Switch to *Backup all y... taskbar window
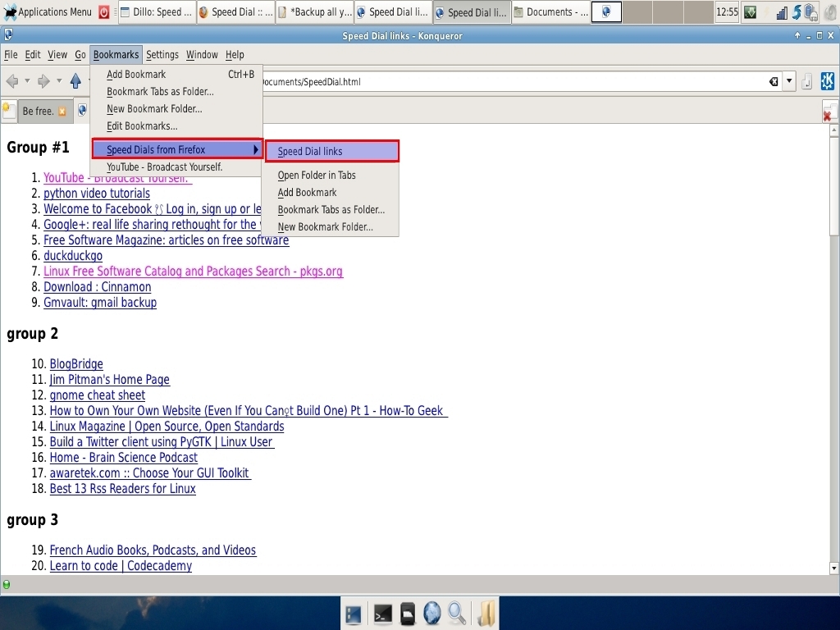The height and width of the screenshot is (630, 840). click(314, 12)
